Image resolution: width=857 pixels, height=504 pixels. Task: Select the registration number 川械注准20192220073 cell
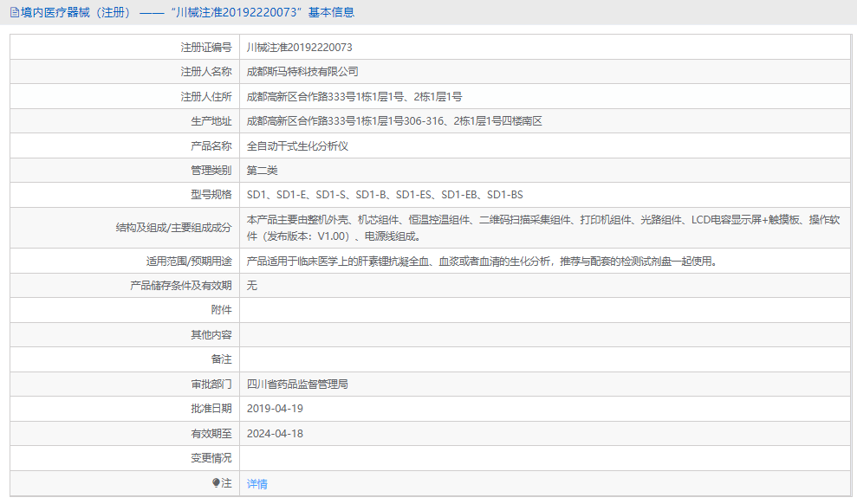tap(298, 46)
